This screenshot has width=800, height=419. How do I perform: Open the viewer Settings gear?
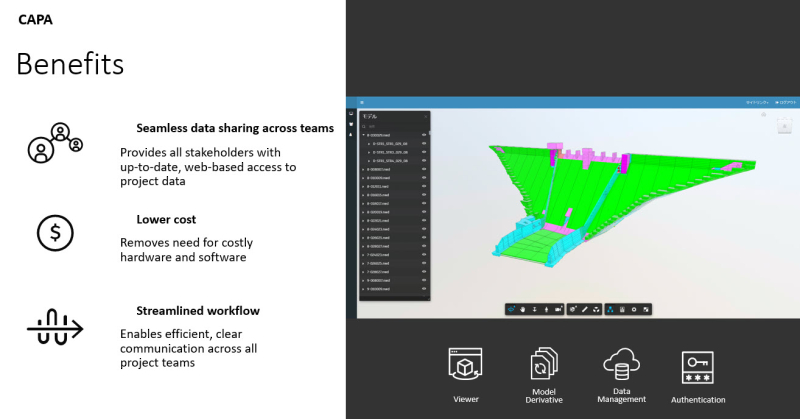(635, 309)
